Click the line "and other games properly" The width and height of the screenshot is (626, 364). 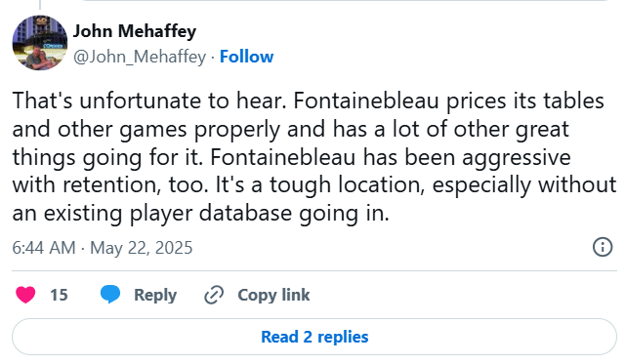click(x=146, y=129)
